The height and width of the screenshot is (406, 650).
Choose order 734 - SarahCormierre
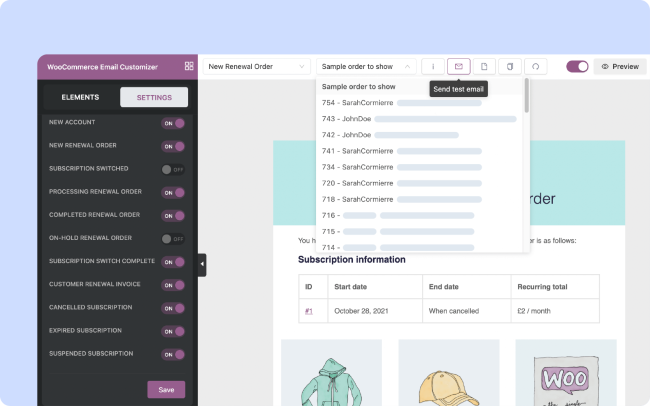point(419,167)
